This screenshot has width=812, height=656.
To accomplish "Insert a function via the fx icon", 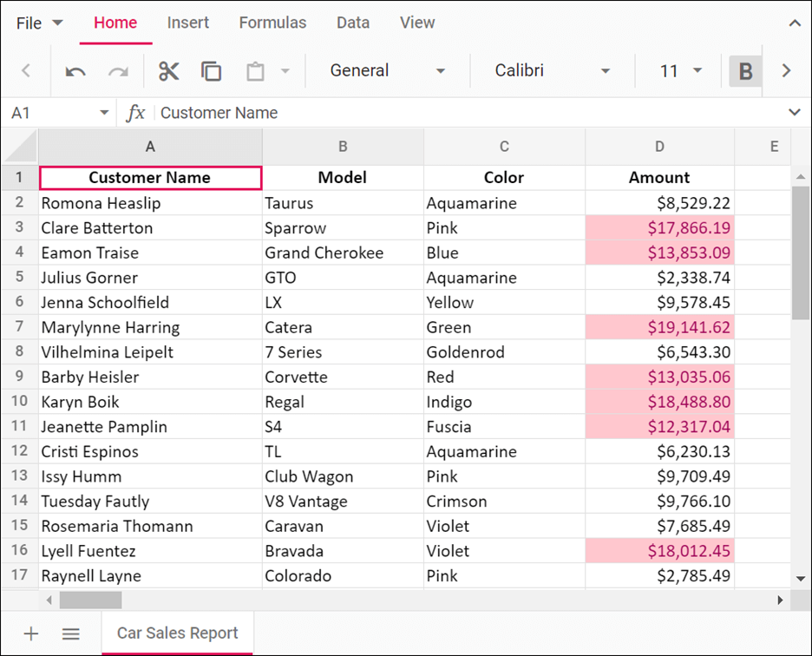I will point(136,113).
